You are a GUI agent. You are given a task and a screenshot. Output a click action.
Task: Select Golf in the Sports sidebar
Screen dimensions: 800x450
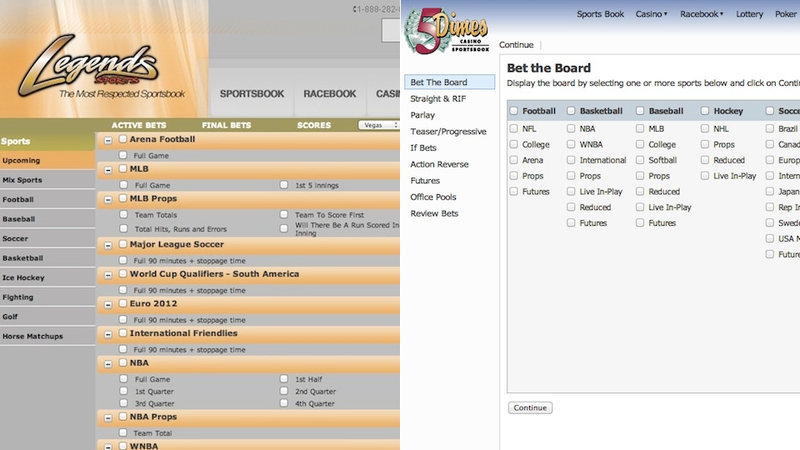(x=47, y=316)
